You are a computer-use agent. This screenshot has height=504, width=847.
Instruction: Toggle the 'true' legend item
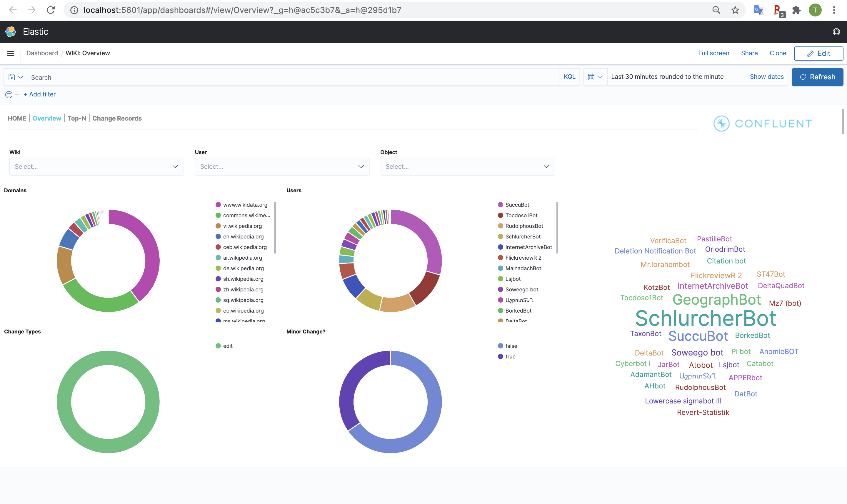tap(510, 357)
